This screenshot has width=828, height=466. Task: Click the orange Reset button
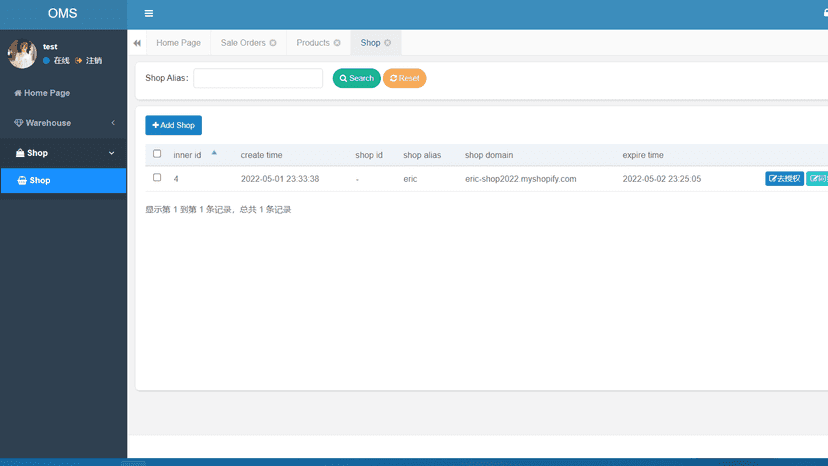tap(404, 78)
